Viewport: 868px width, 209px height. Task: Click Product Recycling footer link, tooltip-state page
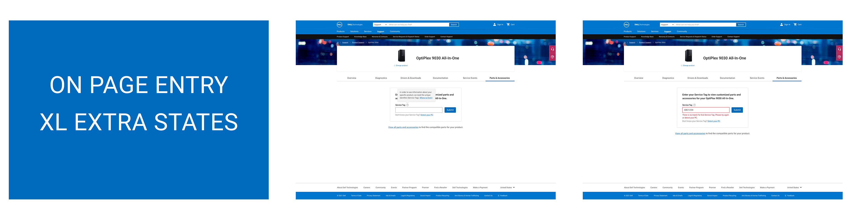click(442, 195)
